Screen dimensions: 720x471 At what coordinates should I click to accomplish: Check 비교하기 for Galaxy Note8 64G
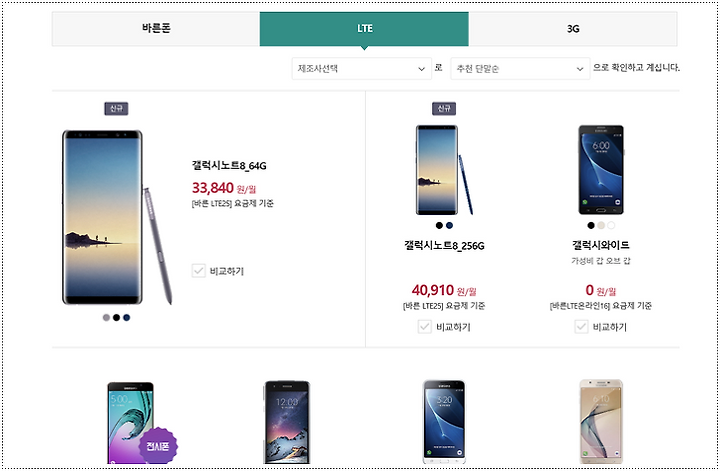coord(198,271)
